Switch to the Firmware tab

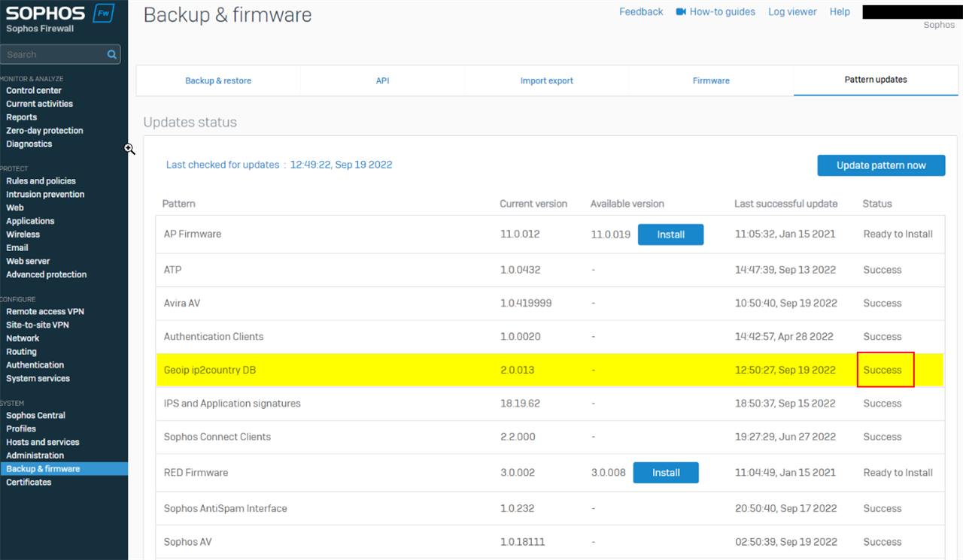(711, 80)
